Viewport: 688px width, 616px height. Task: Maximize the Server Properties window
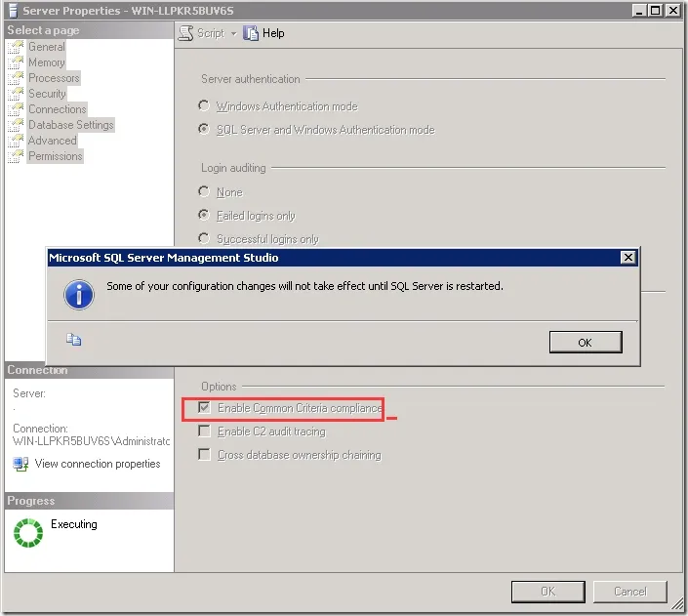coord(656,10)
